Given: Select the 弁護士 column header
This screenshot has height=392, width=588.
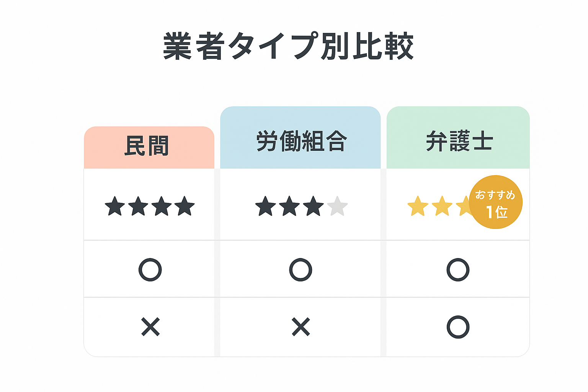Looking at the screenshot, I should 458,137.
